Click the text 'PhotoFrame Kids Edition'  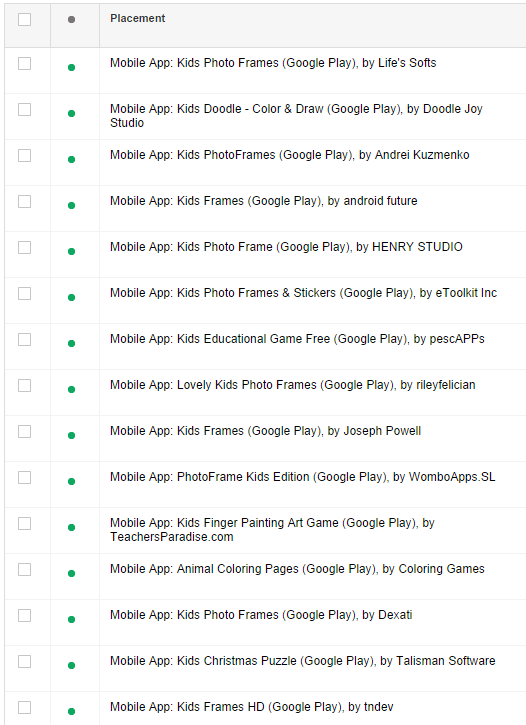click(243, 477)
